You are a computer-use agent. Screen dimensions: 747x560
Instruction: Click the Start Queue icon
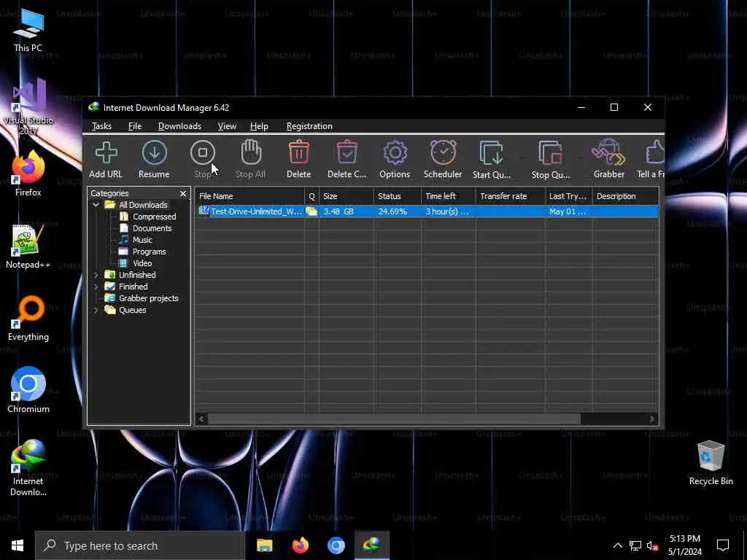pyautogui.click(x=491, y=153)
